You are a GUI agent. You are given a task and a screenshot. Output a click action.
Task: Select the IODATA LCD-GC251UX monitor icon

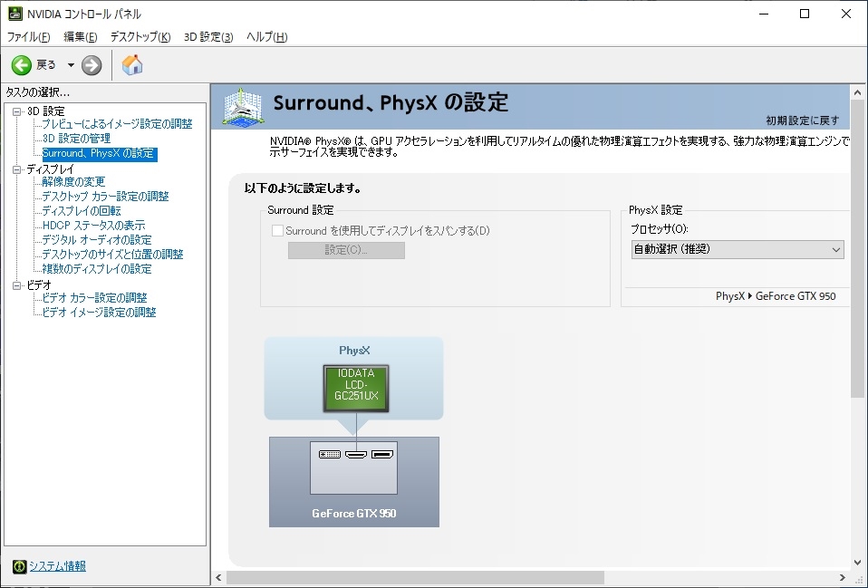[x=356, y=389]
